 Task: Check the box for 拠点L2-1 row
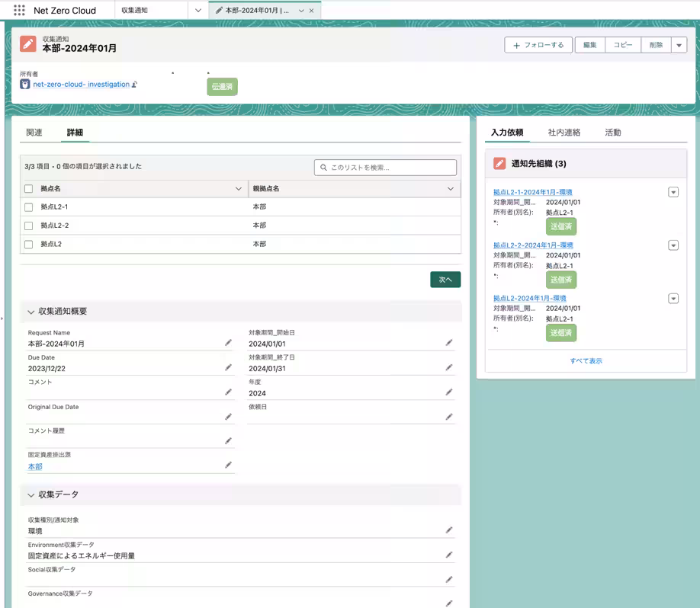coord(28,207)
